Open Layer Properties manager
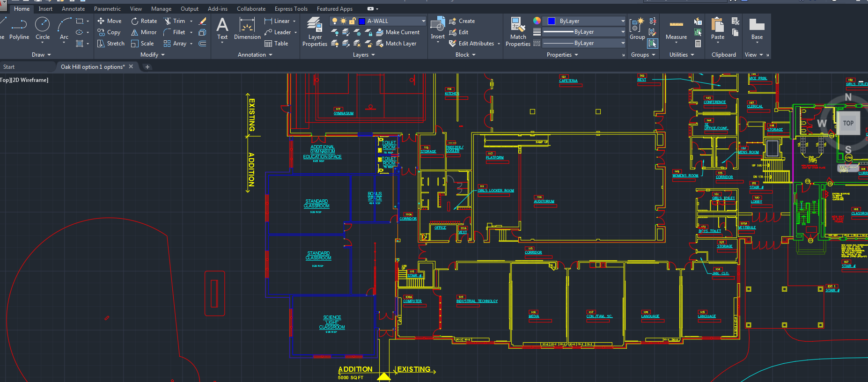Image resolution: width=868 pixels, height=382 pixels. pos(315,32)
